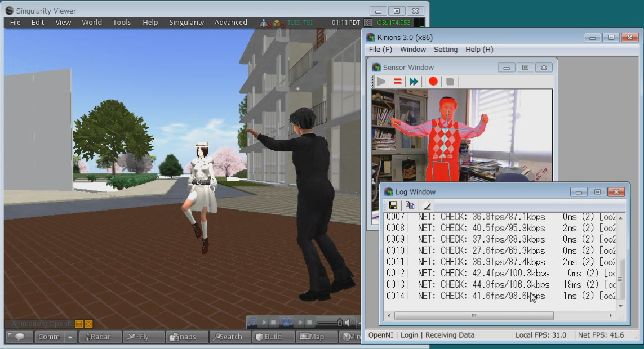Copy log contents using the copy icon
Image resolution: width=644 pixels, height=349 pixels.
coord(410,205)
